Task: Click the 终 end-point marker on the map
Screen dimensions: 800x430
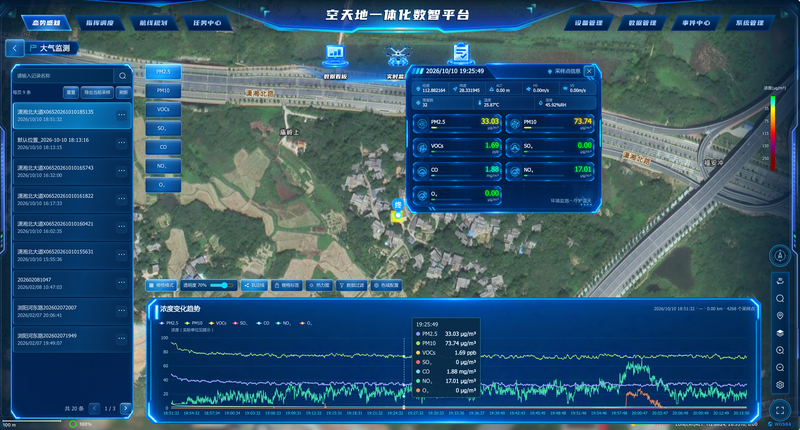Action: 397,205
